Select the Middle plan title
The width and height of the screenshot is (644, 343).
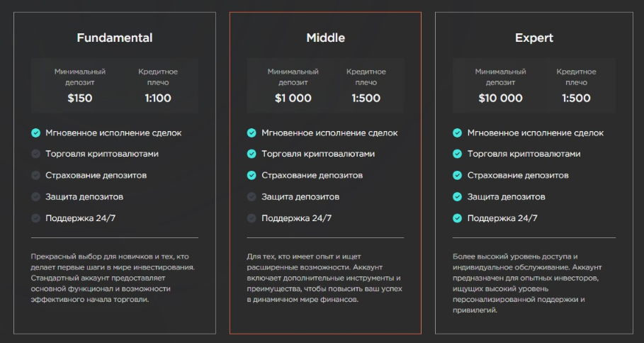(x=325, y=38)
